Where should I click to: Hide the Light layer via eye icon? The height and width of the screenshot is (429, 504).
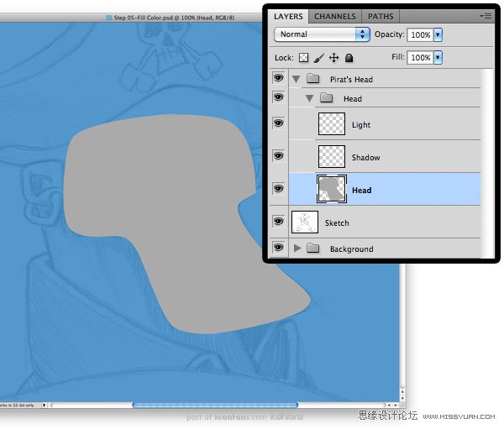click(278, 124)
